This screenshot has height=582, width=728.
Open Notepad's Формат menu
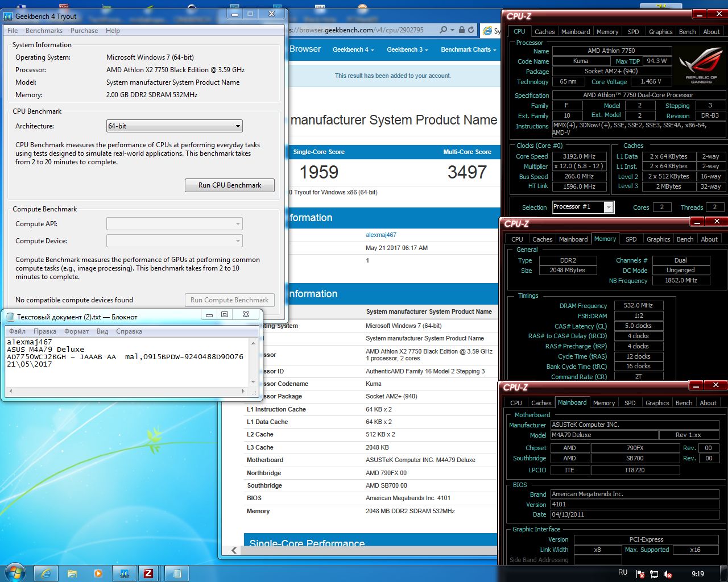[76, 331]
